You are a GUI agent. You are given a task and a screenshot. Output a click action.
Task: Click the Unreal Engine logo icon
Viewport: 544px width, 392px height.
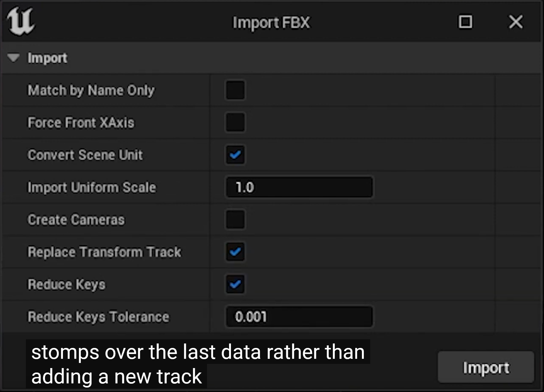[20, 21]
